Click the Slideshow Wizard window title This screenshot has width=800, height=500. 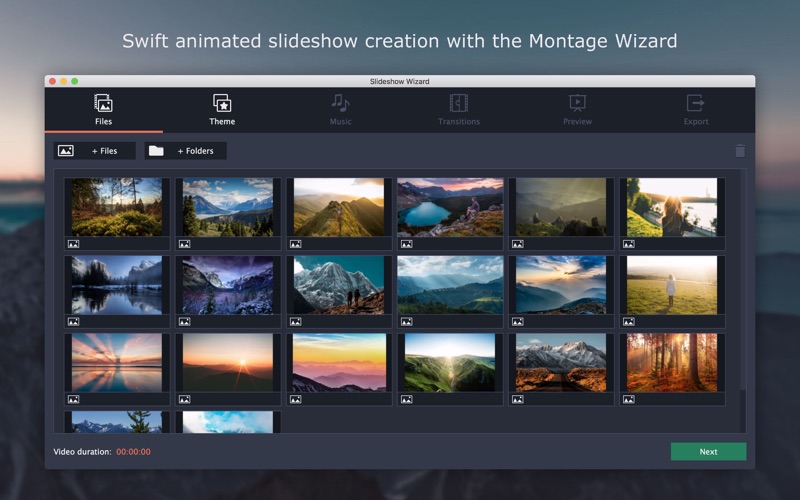tap(399, 81)
